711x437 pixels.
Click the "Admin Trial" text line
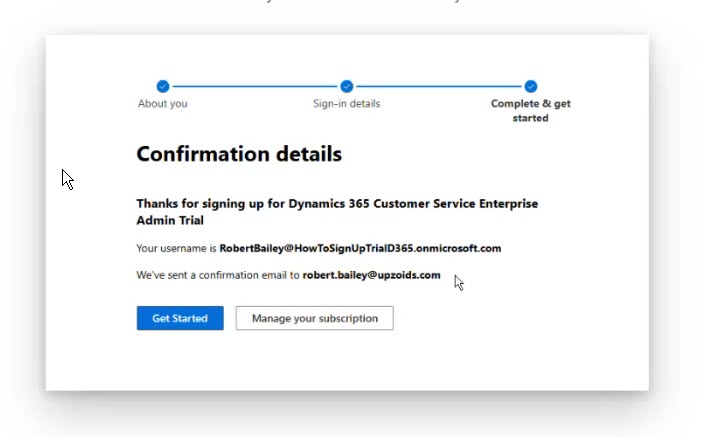click(x=170, y=220)
